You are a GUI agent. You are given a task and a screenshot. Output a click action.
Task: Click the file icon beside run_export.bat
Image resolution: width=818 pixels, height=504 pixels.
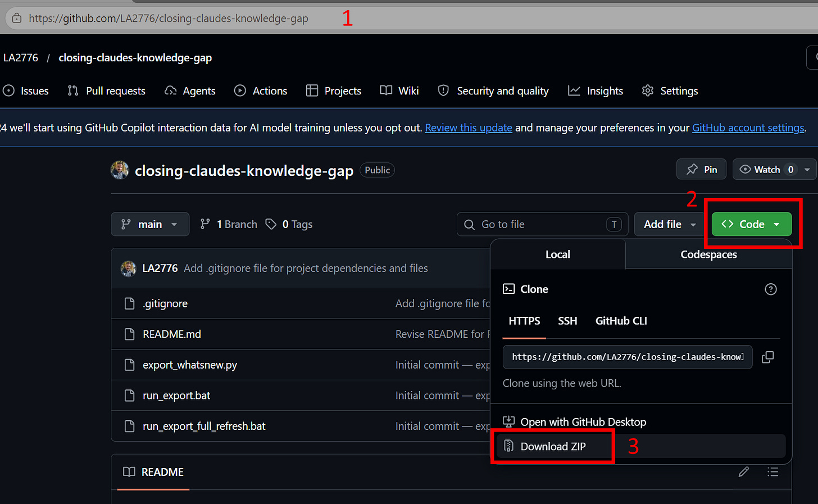(129, 396)
